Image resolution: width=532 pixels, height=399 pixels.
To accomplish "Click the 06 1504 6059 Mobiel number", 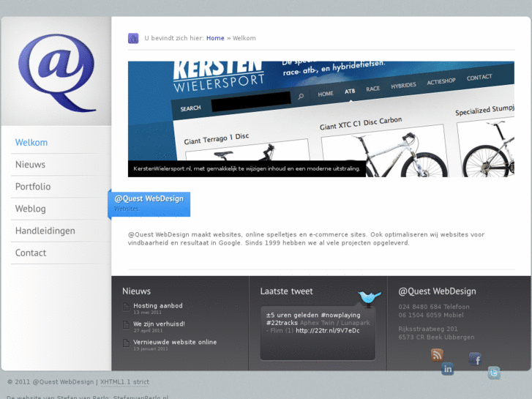I will tap(431, 315).
